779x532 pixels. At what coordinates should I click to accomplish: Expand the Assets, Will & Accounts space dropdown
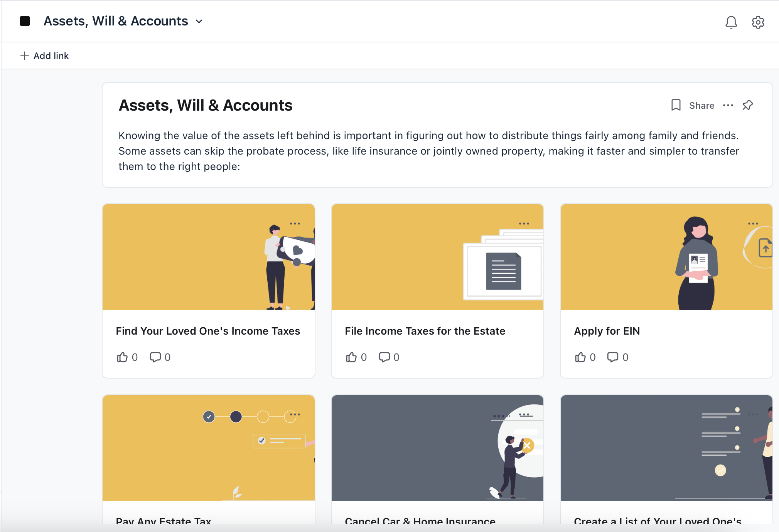coord(199,22)
